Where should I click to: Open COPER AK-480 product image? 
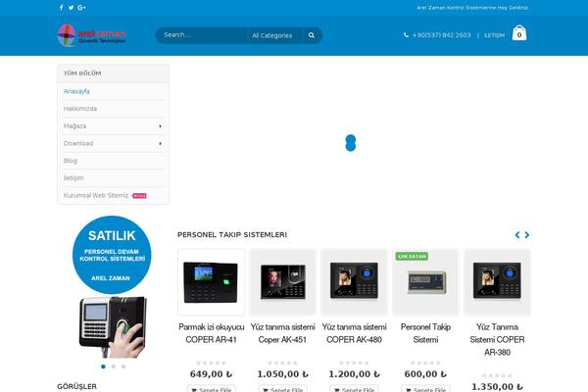354,281
